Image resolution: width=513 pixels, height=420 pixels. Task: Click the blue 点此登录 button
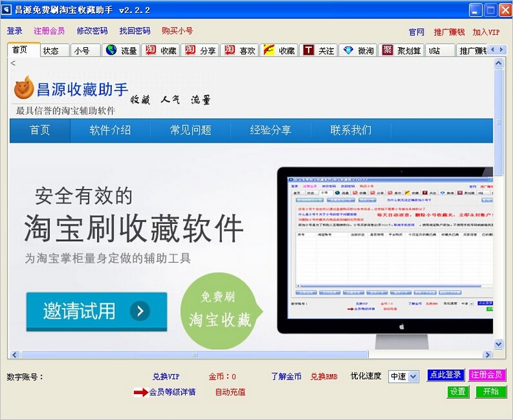[x=445, y=375]
